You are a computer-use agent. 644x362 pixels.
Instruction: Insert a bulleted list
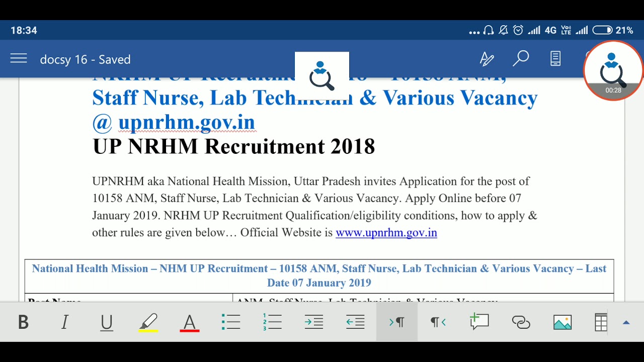pos(231,322)
